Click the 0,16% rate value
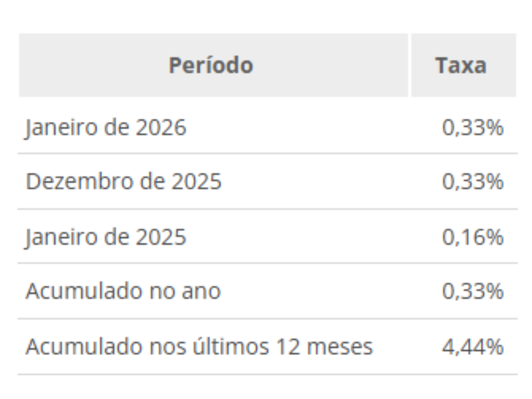 coord(473,237)
